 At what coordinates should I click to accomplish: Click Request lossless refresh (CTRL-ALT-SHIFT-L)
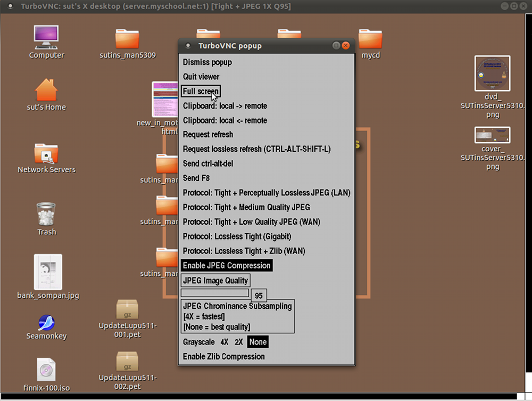tap(257, 149)
